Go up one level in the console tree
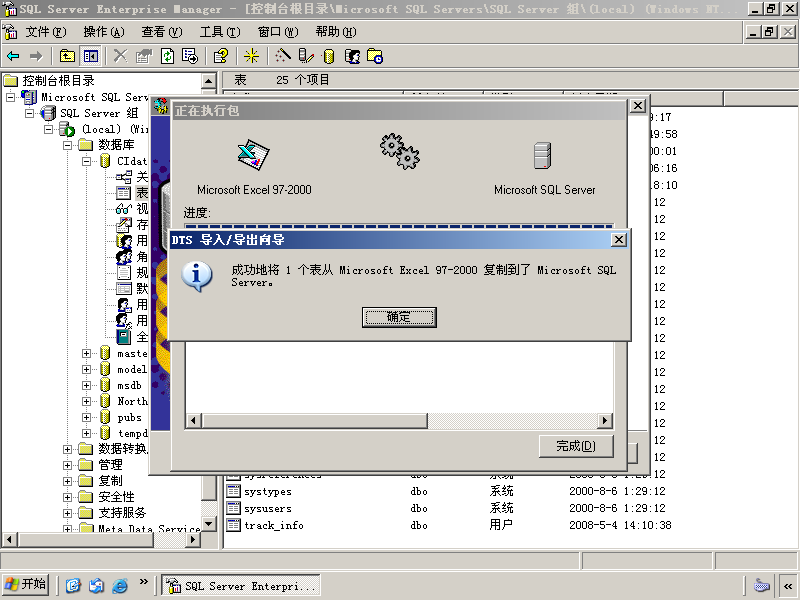This screenshot has height=600, width=800. [67, 56]
